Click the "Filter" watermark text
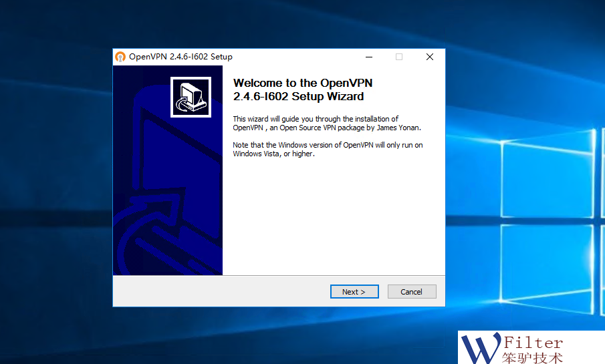 pos(533,342)
